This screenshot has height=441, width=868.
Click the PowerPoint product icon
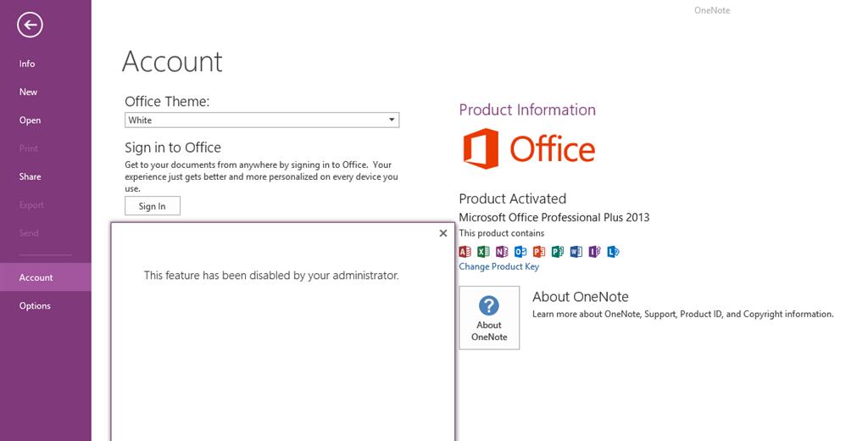pos(538,252)
